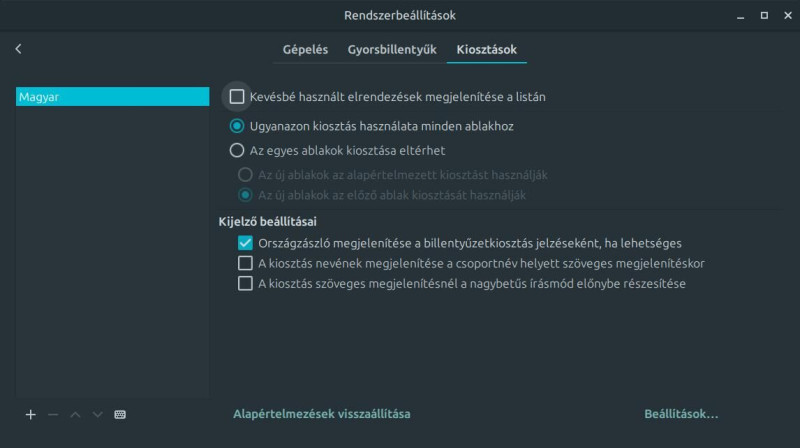The image size is (800, 448).
Task: Add a new keyboard layout with plus icon
Action: point(30,414)
